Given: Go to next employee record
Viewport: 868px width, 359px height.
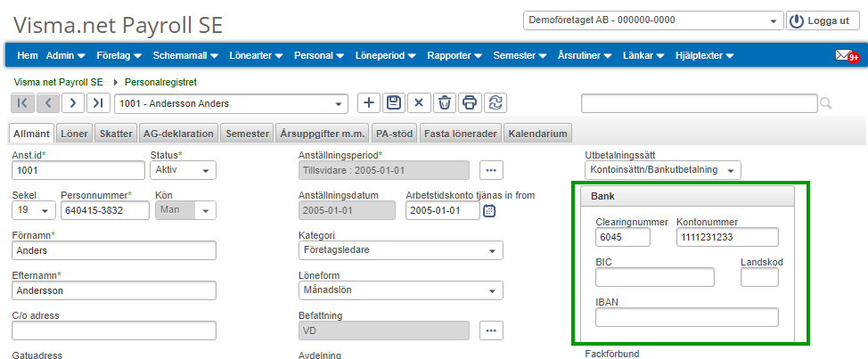Looking at the screenshot, I should point(72,102).
